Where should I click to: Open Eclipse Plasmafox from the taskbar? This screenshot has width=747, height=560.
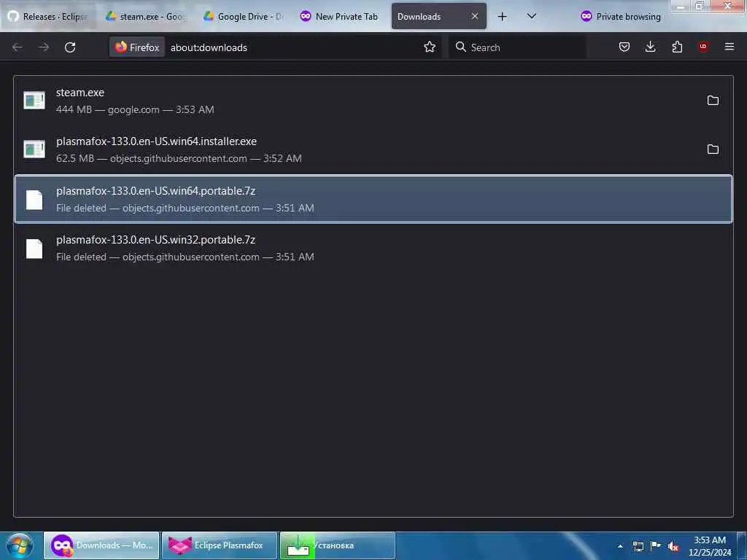pos(220,545)
